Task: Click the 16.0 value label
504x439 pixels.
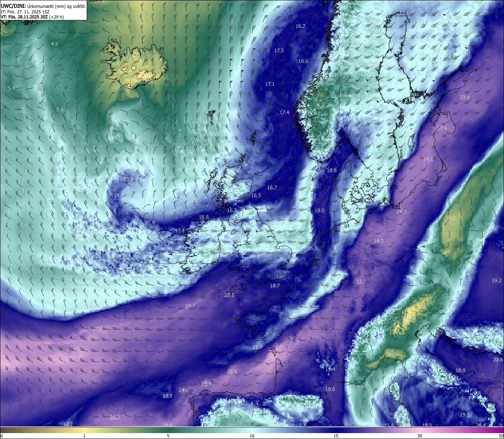Action: click(x=313, y=248)
